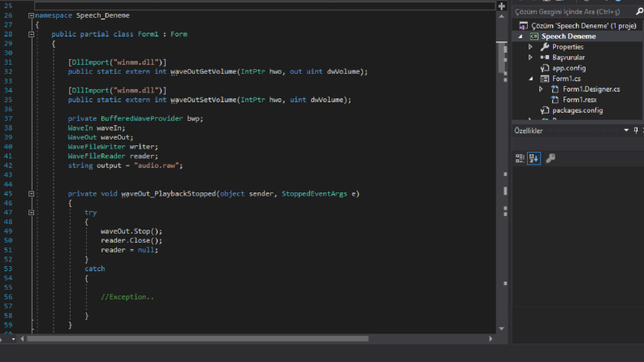Screen dimensions: 644x362
Task: Pin the Özellikler panel
Action: (x=636, y=131)
